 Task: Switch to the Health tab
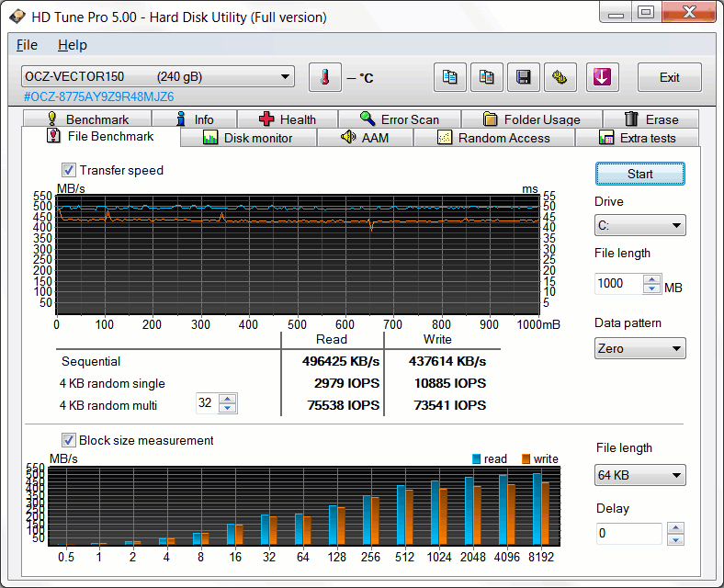(288, 119)
